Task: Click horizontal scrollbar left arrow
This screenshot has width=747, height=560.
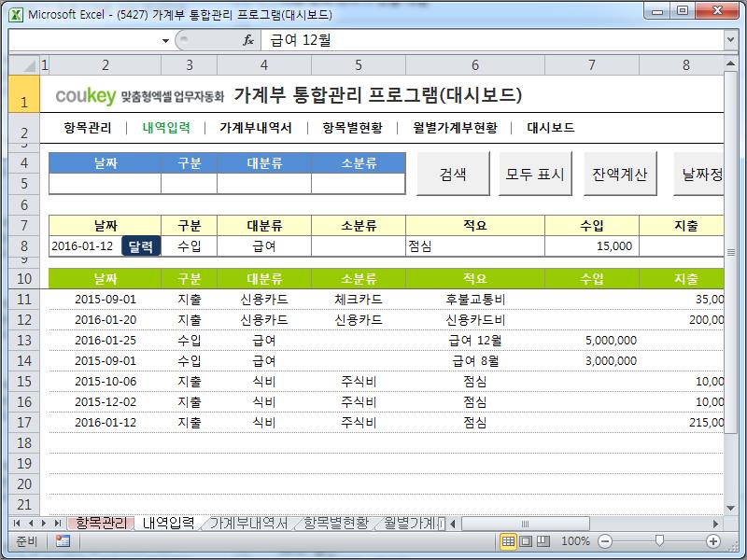Action: click(x=453, y=524)
